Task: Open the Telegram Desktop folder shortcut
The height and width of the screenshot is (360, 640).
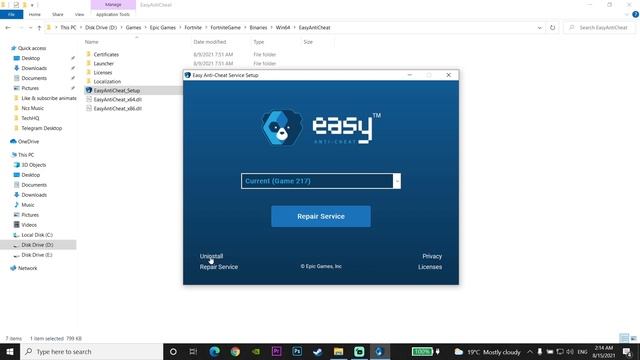Action: [42, 128]
